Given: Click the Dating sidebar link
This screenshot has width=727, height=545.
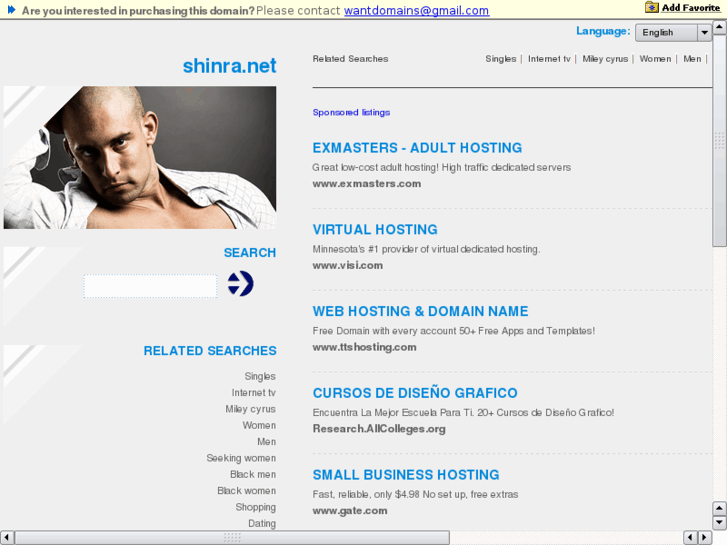Looking at the screenshot, I should point(262,524).
